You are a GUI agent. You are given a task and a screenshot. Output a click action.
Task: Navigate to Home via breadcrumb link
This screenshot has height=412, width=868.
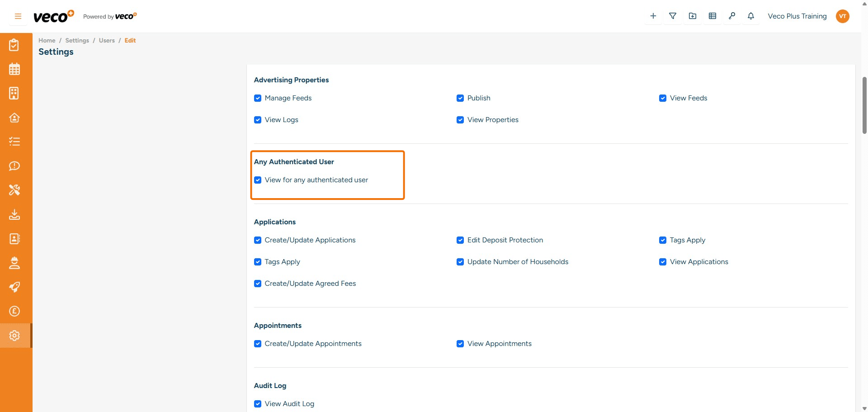tap(47, 40)
